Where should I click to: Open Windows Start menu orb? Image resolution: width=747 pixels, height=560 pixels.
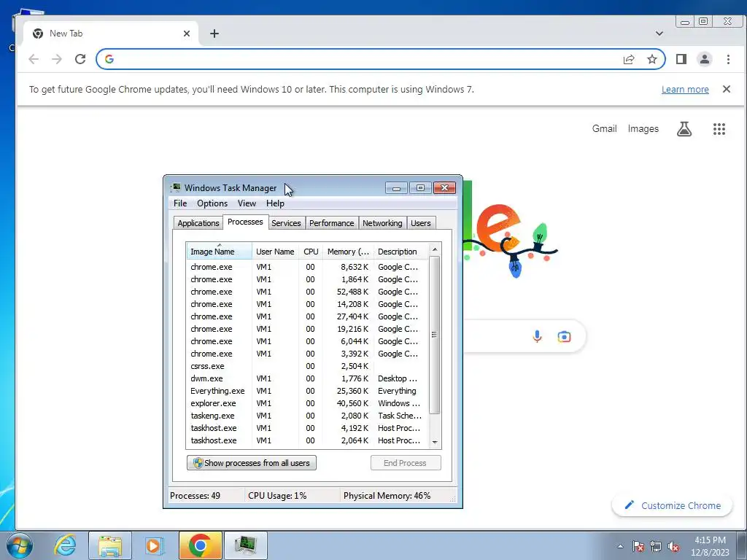[x=20, y=545]
